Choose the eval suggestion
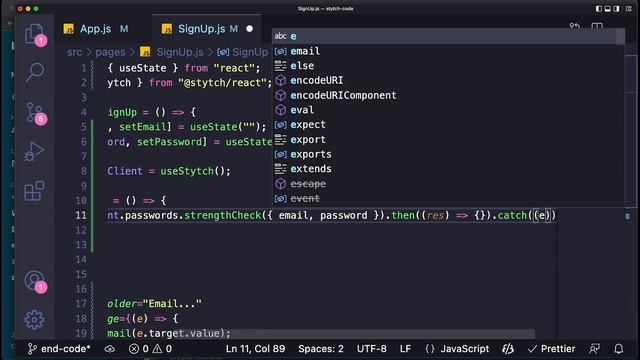The width and height of the screenshot is (640, 360). coord(448,110)
